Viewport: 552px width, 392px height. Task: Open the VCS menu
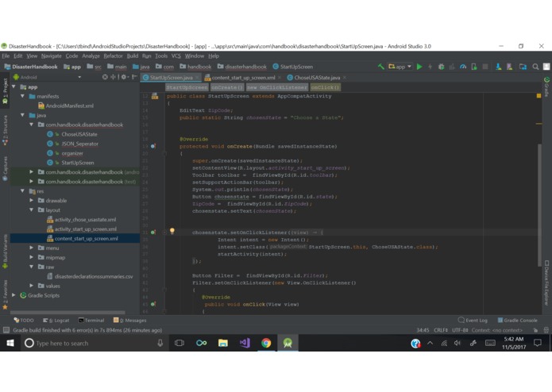click(176, 56)
